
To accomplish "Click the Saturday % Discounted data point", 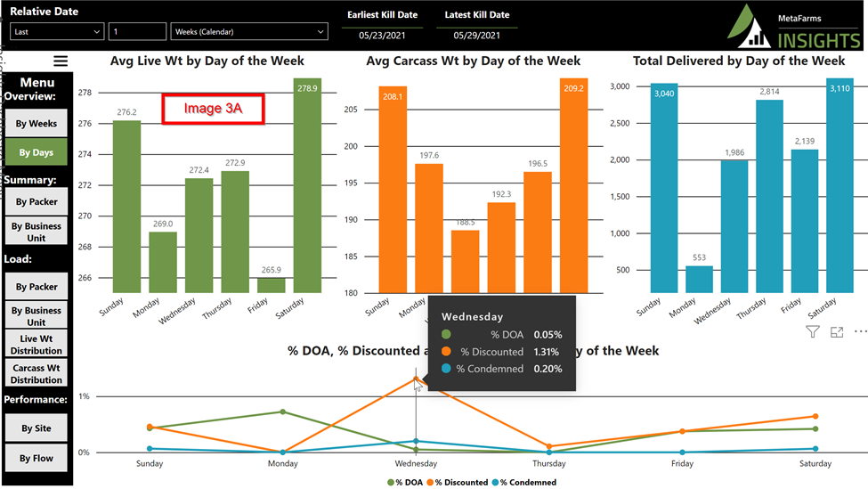I will coord(815,416).
